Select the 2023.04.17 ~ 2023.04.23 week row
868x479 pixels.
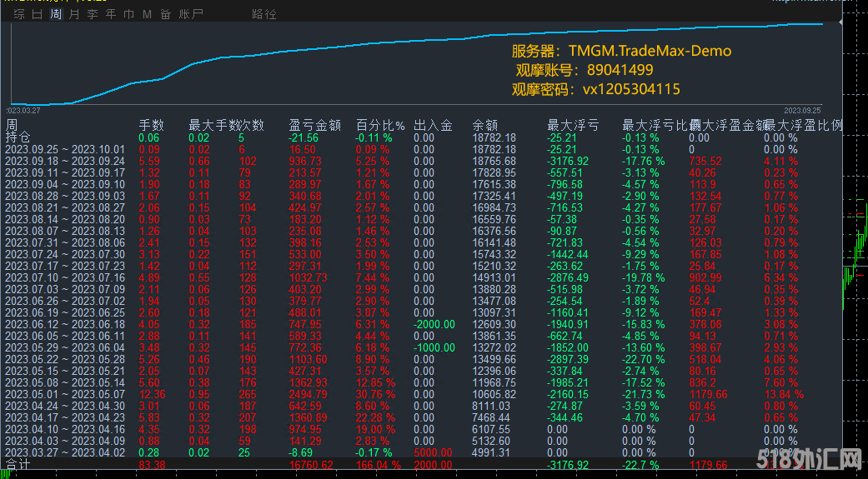click(x=401, y=417)
